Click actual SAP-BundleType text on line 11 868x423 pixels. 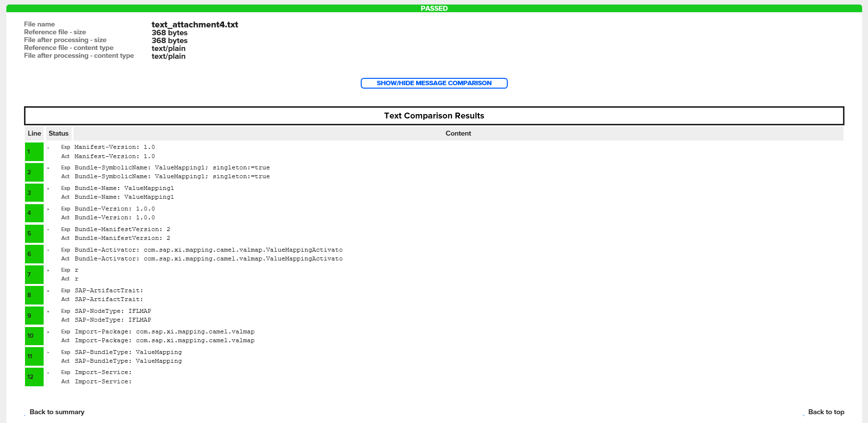point(128,361)
